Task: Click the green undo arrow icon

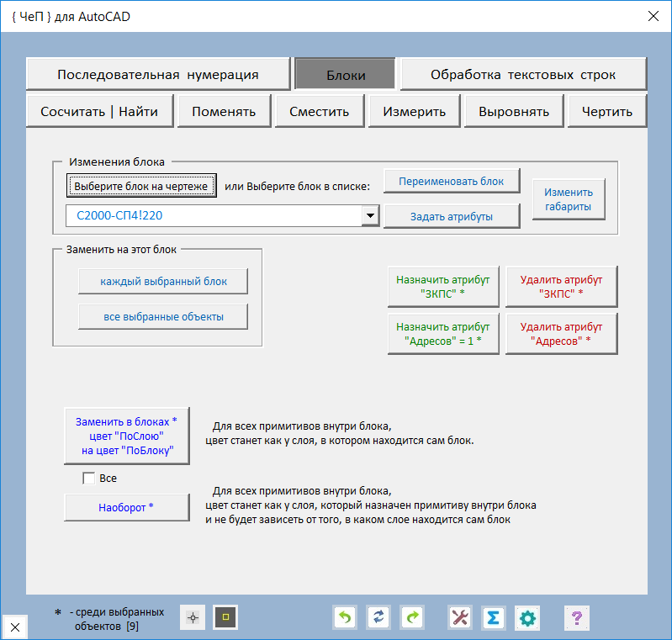Action: (345, 618)
